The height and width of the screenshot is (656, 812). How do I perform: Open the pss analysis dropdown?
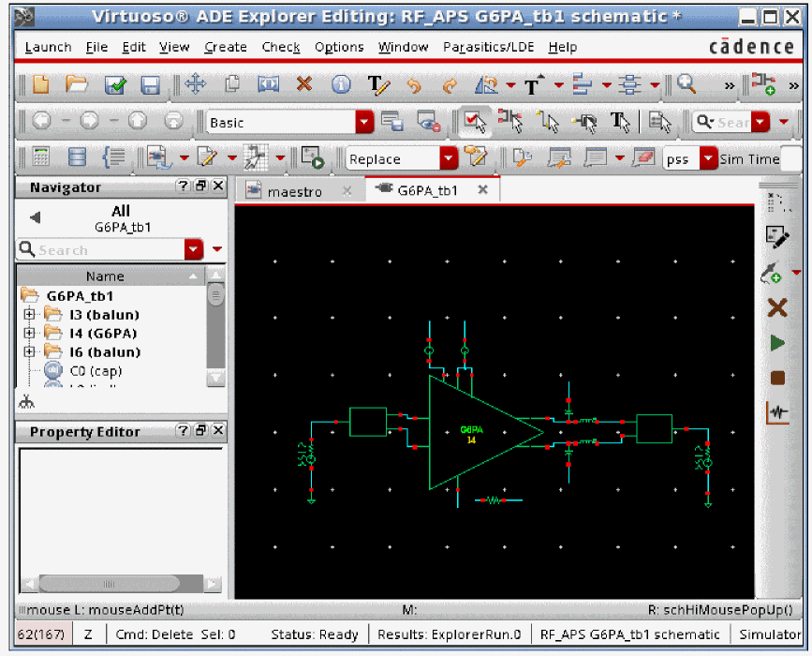708,159
